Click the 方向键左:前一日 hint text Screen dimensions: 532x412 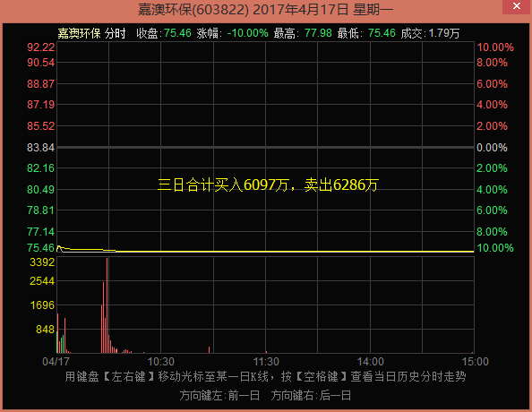pyautogui.click(x=219, y=395)
